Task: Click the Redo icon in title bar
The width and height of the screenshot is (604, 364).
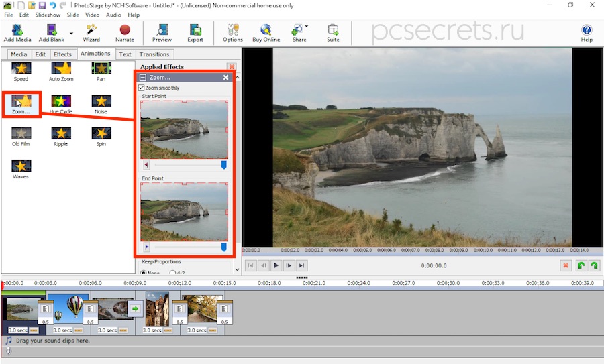Action: click(63, 5)
